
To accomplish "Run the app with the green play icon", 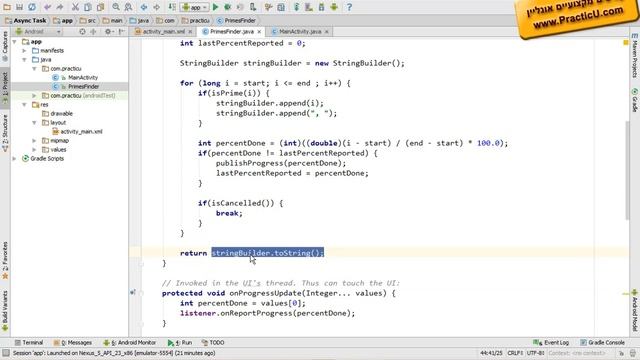I will [216, 7].
